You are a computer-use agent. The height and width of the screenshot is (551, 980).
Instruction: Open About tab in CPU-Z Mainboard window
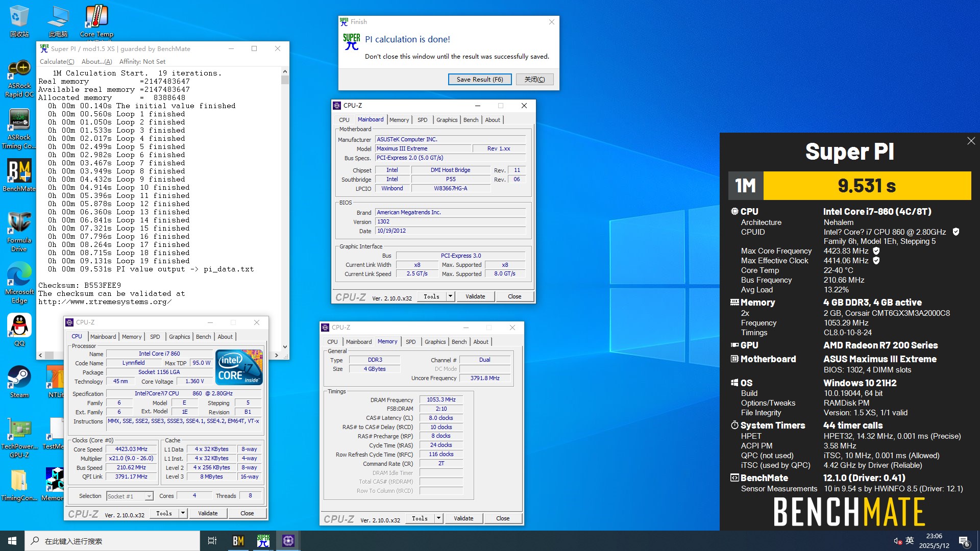coord(493,120)
